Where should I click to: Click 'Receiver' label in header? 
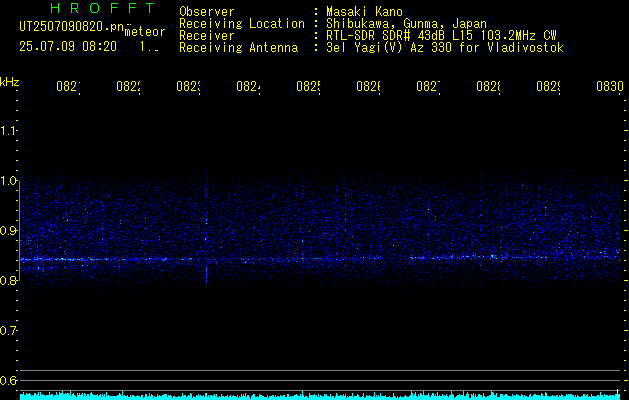coord(207,36)
